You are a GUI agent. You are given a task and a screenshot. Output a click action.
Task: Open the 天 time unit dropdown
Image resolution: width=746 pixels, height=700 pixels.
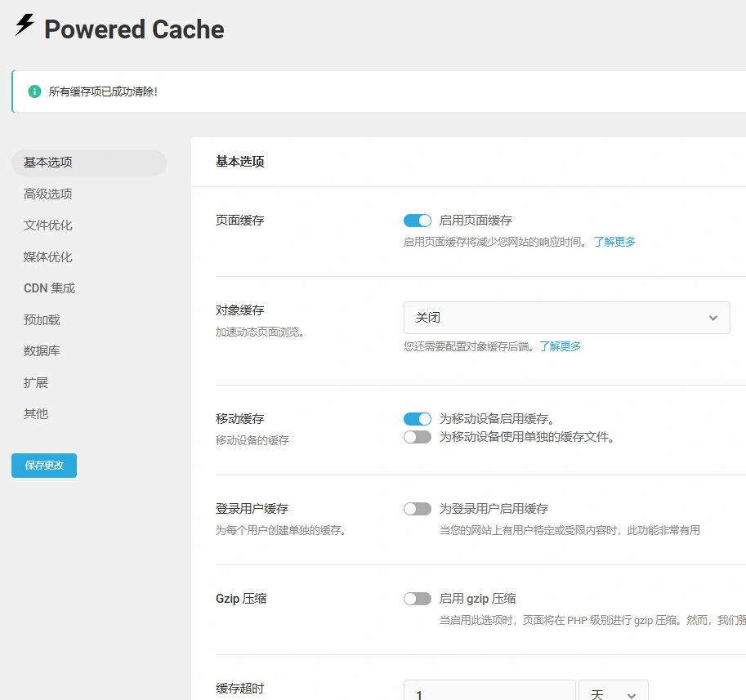click(x=613, y=693)
